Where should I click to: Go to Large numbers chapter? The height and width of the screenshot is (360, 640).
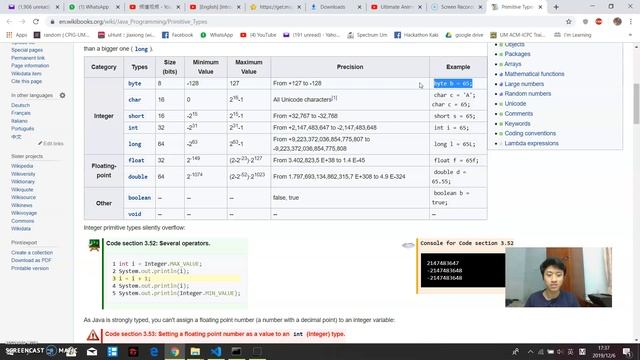pos(524,84)
